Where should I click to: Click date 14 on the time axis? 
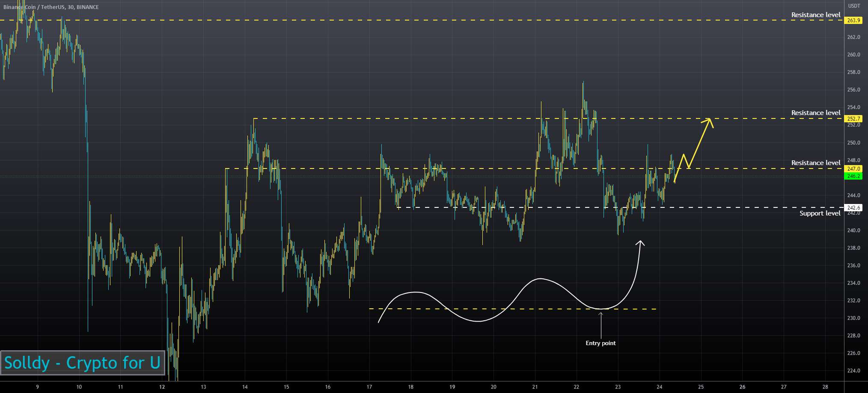point(245,387)
